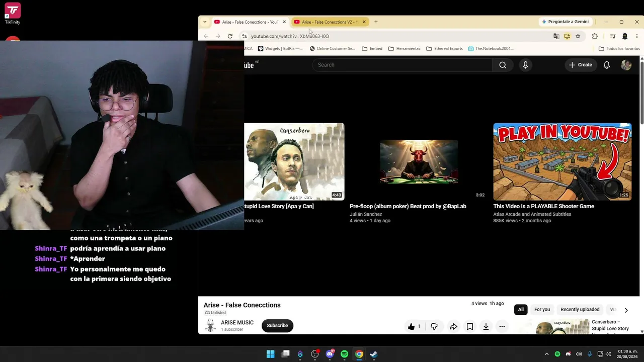
Task: Open YouTube notifications bell
Action: tap(607, 65)
